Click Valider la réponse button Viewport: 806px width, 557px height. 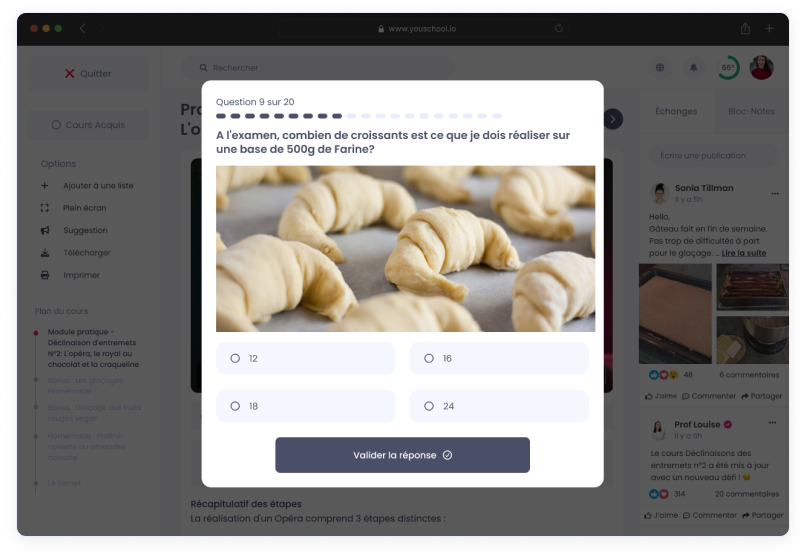click(402, 455)
